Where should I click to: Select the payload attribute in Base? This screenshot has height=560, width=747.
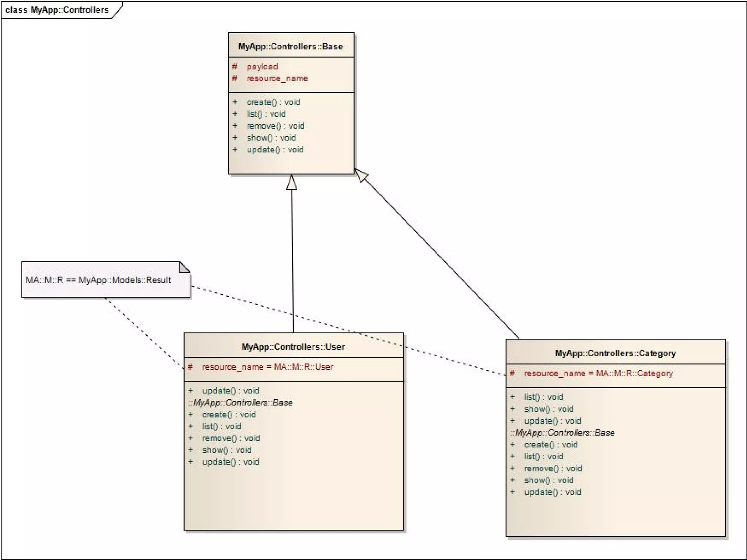click(262, 66)
